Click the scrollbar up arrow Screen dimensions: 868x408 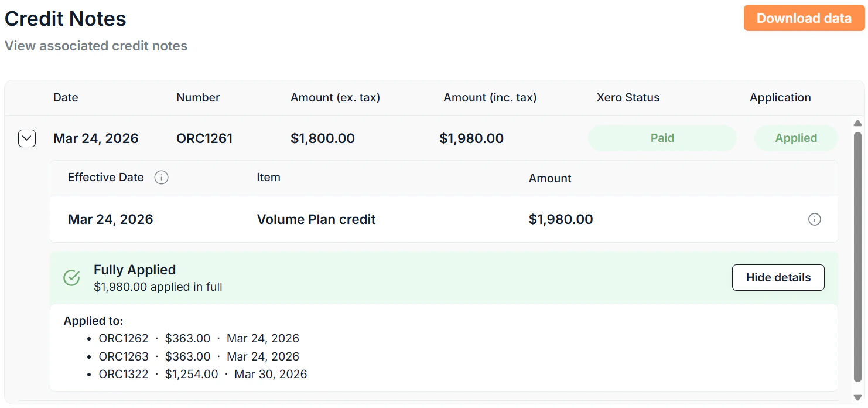pyautogui.click(x=857, y=123)
